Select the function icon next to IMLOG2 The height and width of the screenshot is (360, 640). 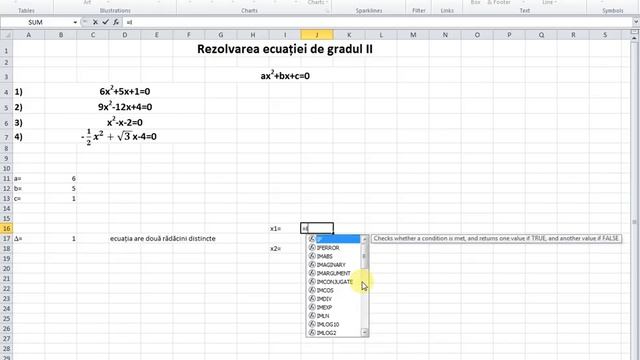[312, 333]
